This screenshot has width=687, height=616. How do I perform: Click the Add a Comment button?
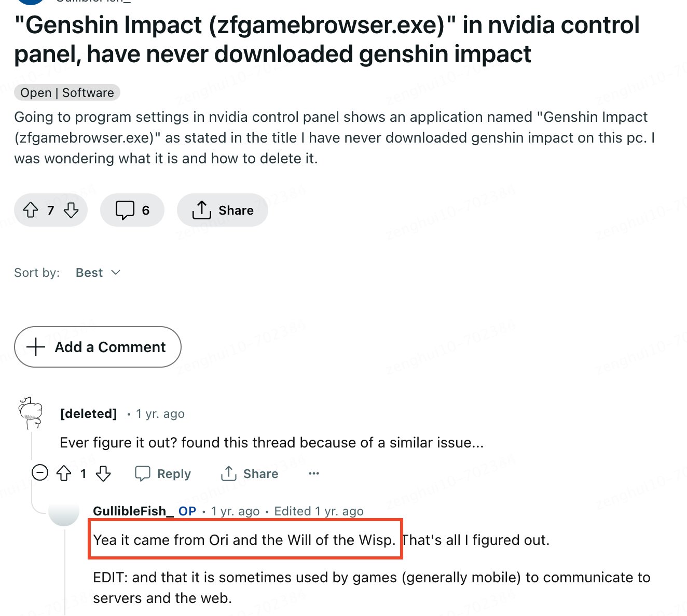(98, 347)
